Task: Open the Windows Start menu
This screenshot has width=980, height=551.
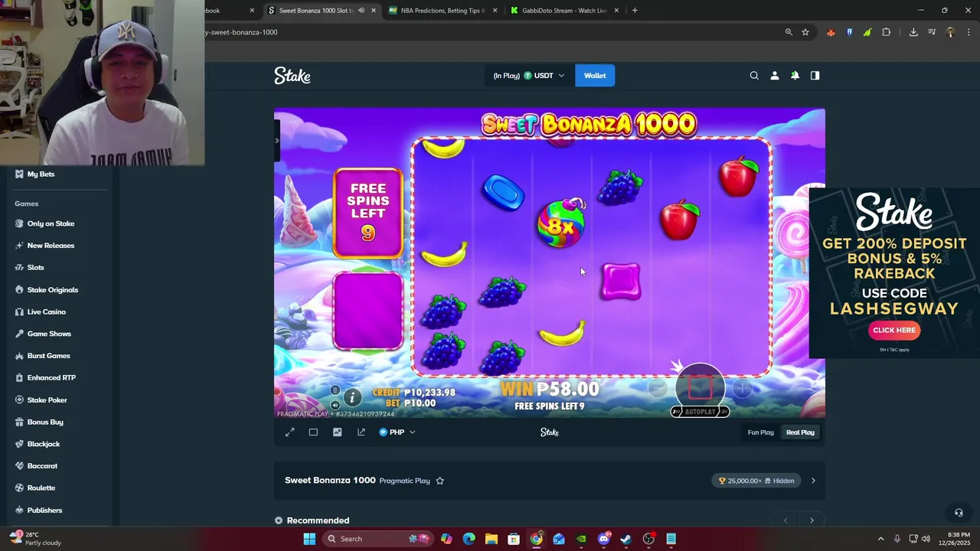Action: pyautogui.click(x=309, y=539)
